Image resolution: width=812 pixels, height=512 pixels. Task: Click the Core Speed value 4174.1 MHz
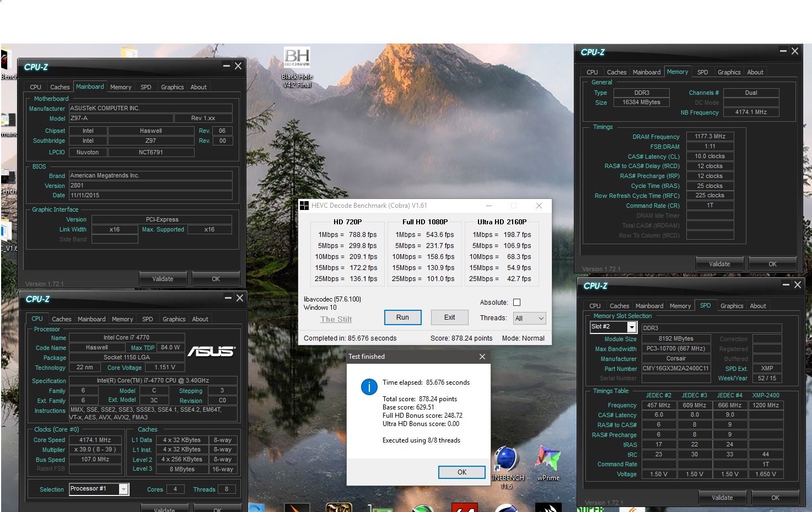click(x=95, y=440)
